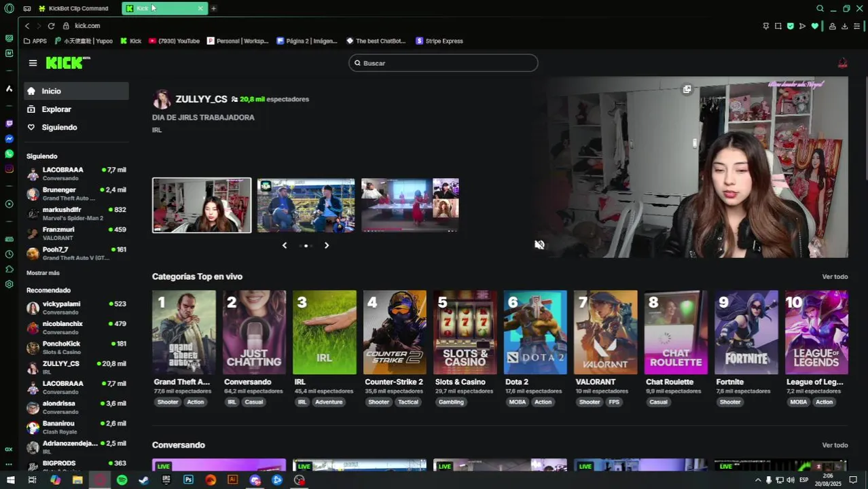Open the snapshot capture icon in toolbar
This screenshot has width=868, height=489.
point(778,26)
